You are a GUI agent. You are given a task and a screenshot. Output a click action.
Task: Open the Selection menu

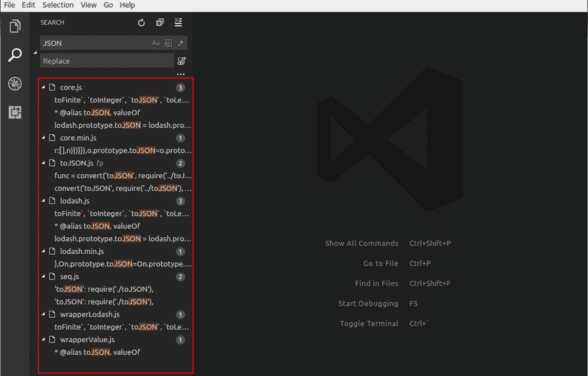pos(58,5)
